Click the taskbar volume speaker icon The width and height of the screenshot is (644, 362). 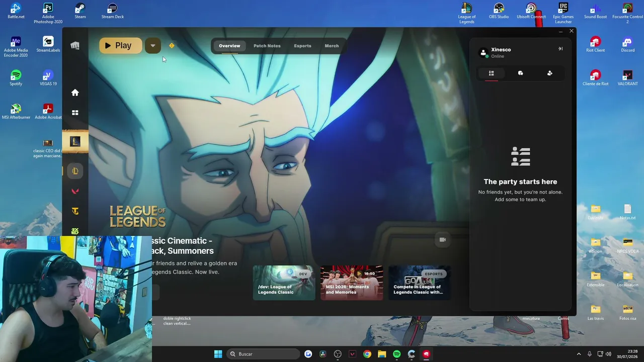[608, 354]
